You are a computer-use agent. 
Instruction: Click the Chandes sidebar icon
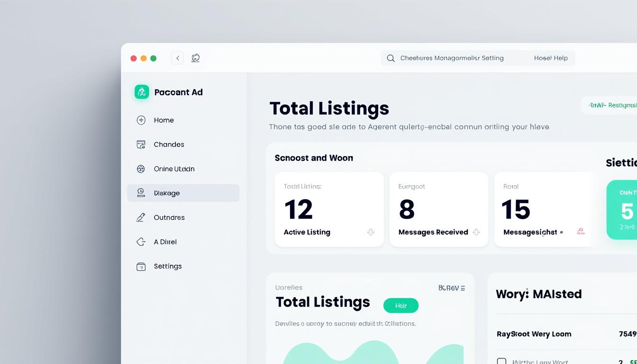coord(141,145)
